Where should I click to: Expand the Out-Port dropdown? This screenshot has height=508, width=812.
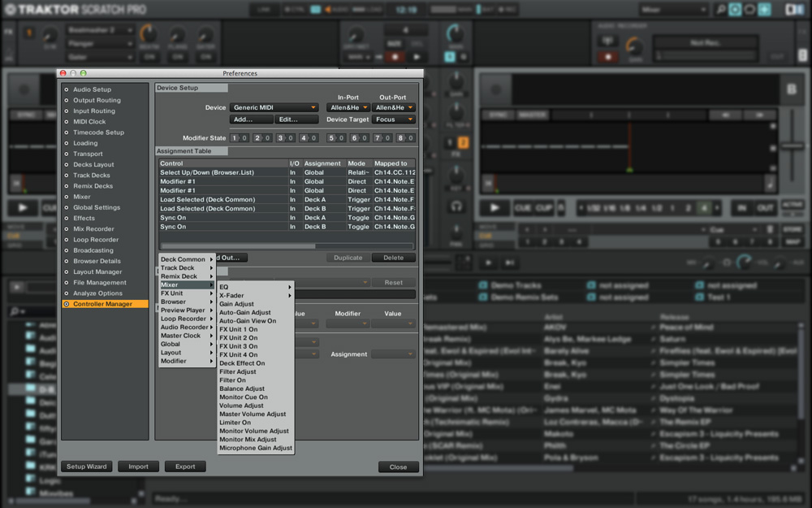(395, 107)
